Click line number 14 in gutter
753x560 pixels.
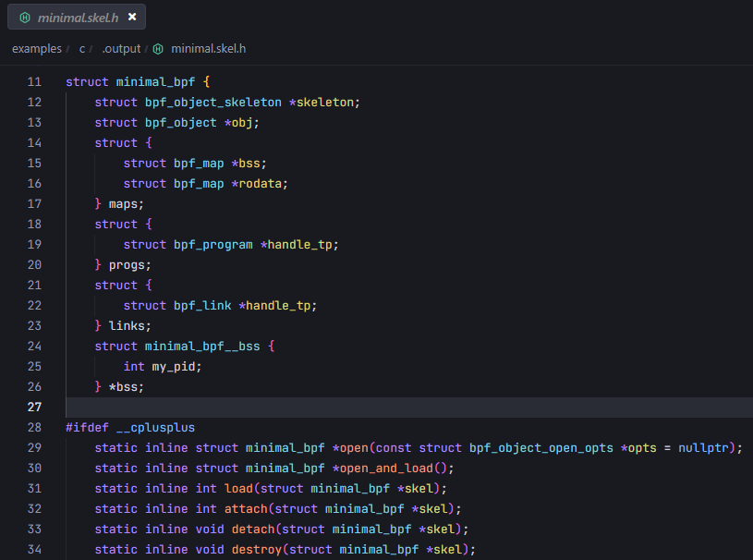coord(34,142)
